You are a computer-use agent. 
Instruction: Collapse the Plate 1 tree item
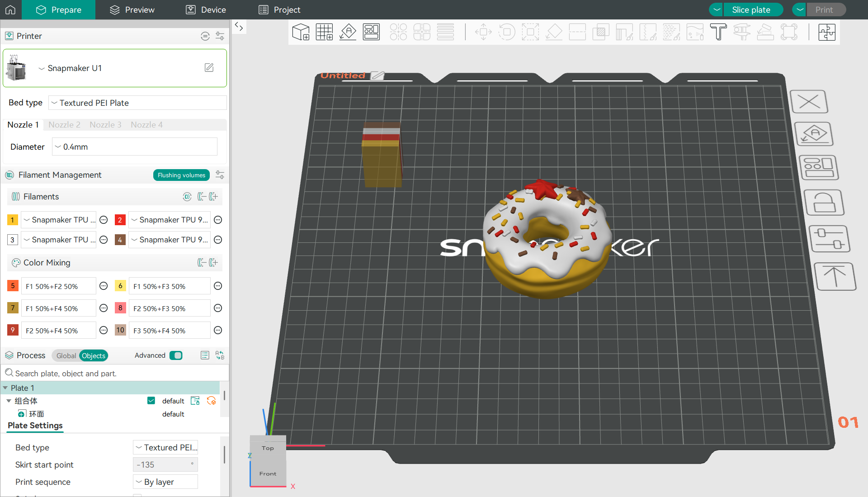(5, 388)
